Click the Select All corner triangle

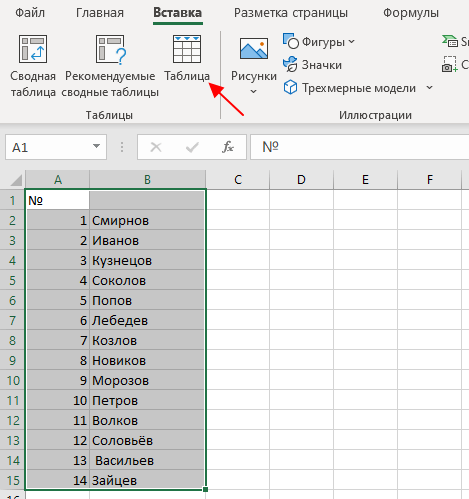(x=16, y=180)
